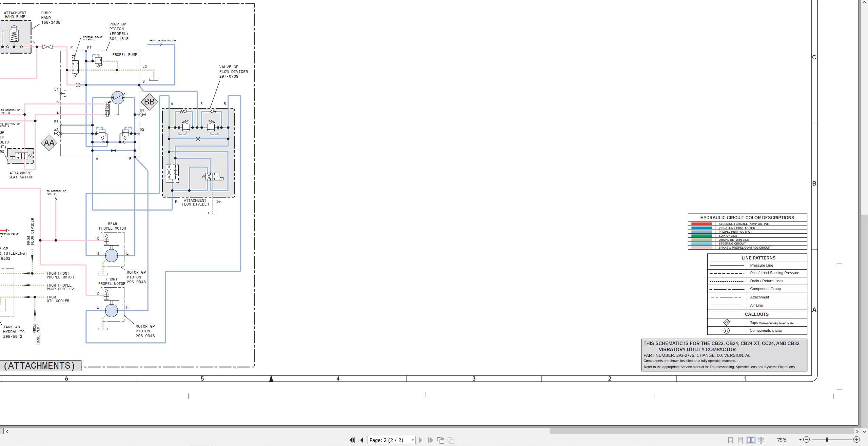The width and height of the screenshot is (868, 446).
Task: Click the DRAIN / RETURN LINE legend entry
Action: coord(747,240)
